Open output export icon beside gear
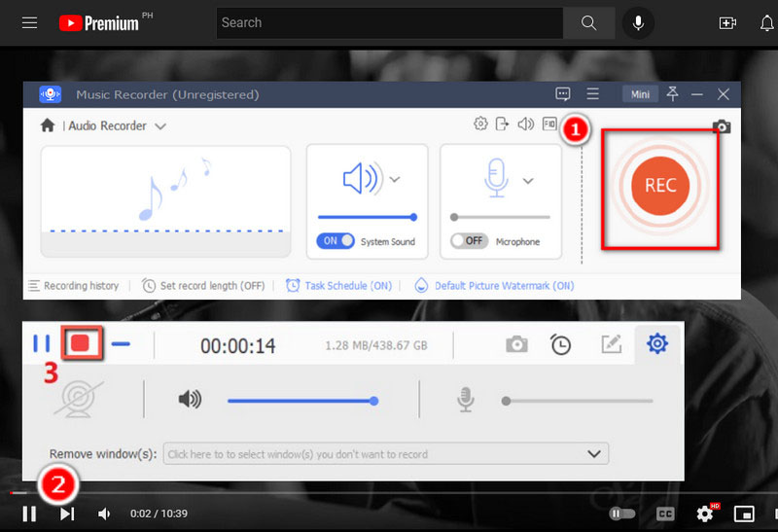Image resolution: width=778 pixels, height=532 pixels. pyautogui.click(x=502, y=124)
